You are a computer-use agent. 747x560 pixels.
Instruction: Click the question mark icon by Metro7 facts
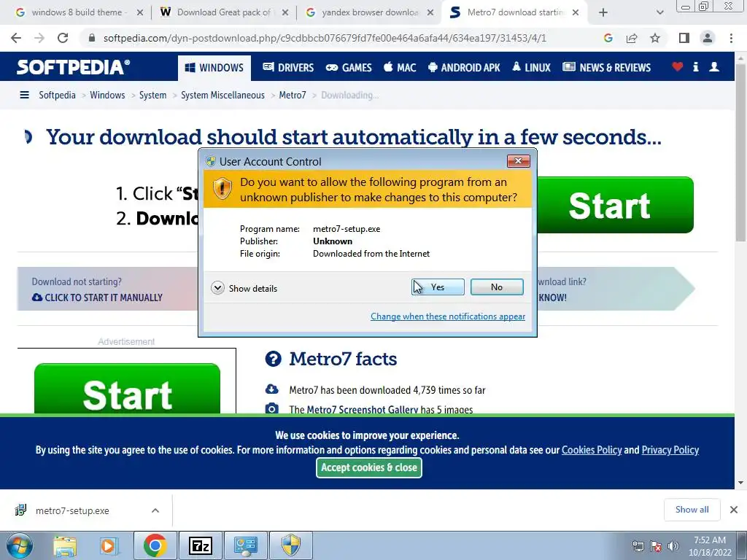point(274,359)
